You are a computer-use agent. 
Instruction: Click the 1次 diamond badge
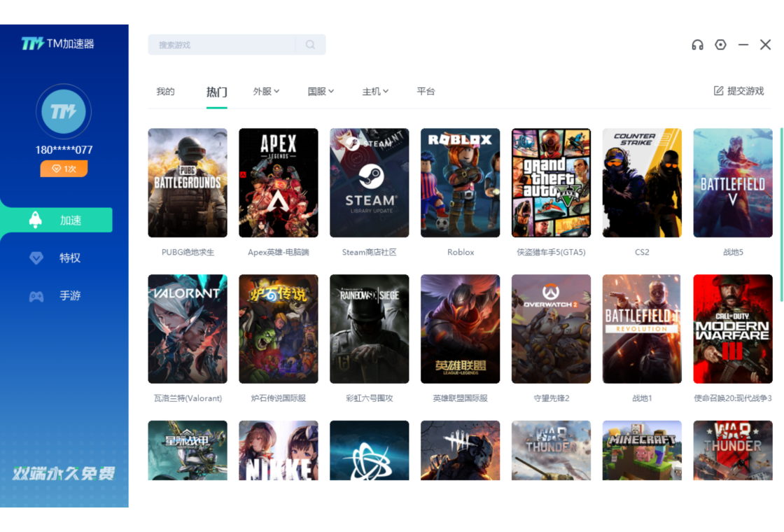coord(64,169)
